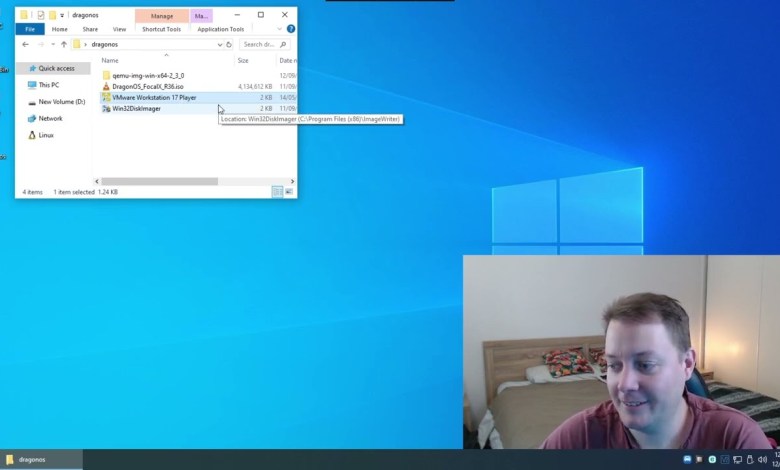Open the View ribbon tab
This screenshot has height=470, width=780.
[119, 29]
